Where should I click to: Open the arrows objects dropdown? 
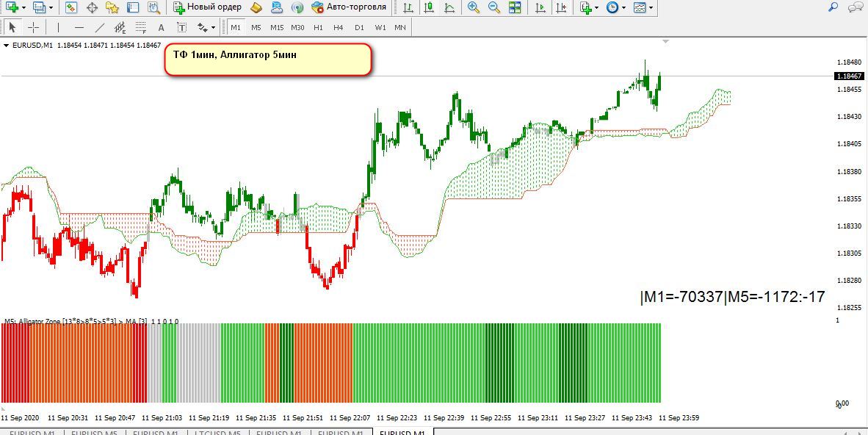click(x=214, y=27)
